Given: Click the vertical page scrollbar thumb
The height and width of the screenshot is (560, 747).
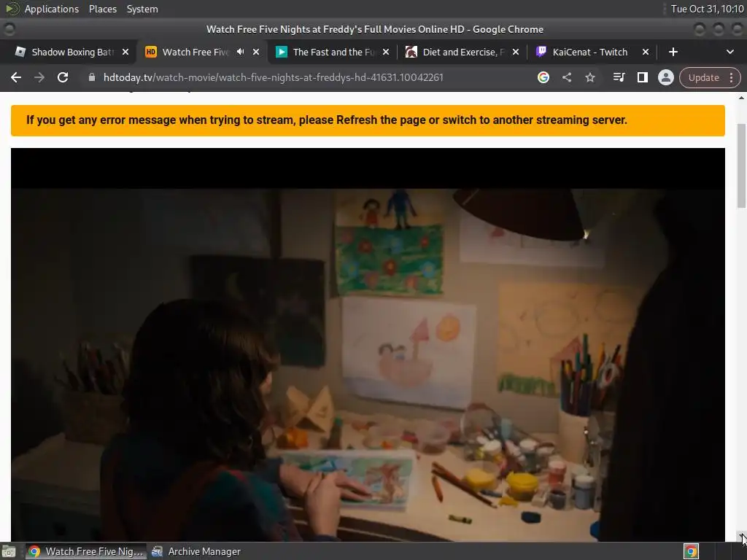Looking at the screenshot, I should (741, 166).
